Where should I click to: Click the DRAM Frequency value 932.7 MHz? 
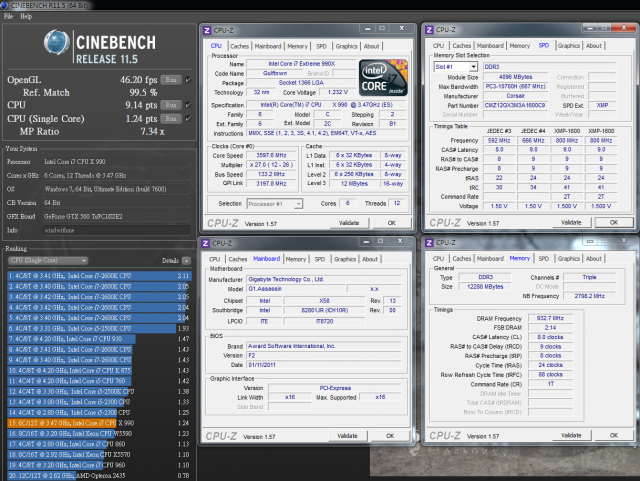[x=550, y=318]
